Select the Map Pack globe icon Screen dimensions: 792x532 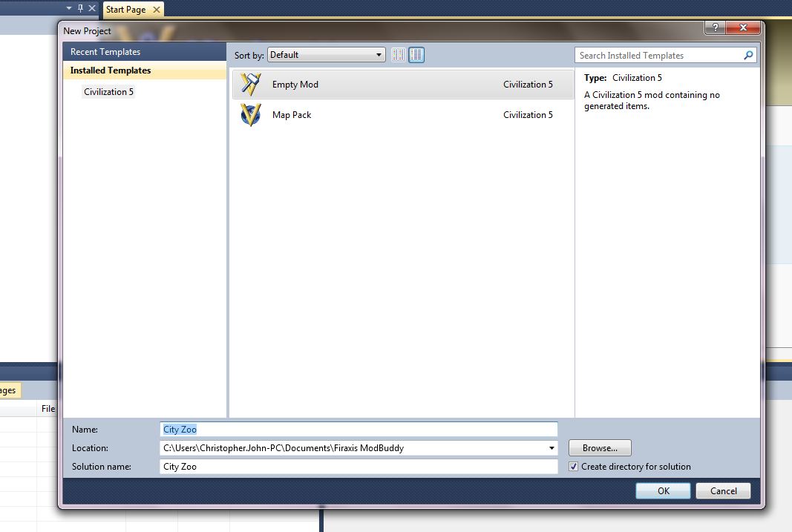pos(251,114)
